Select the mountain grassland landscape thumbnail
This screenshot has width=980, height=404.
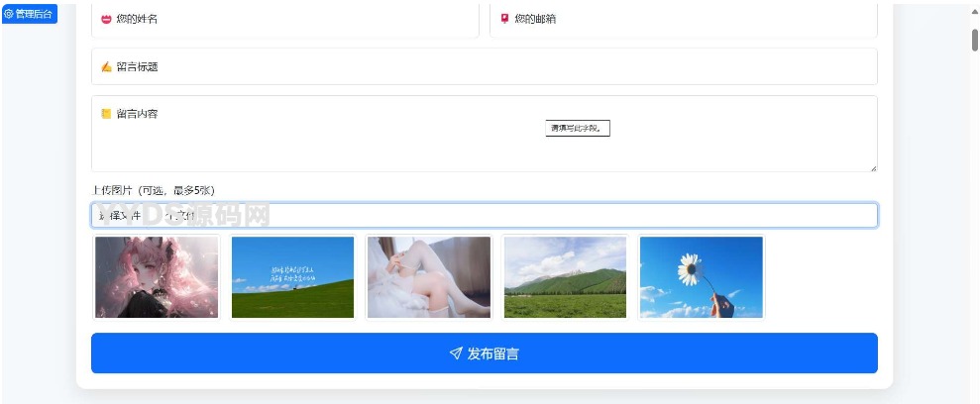(565, 277)
